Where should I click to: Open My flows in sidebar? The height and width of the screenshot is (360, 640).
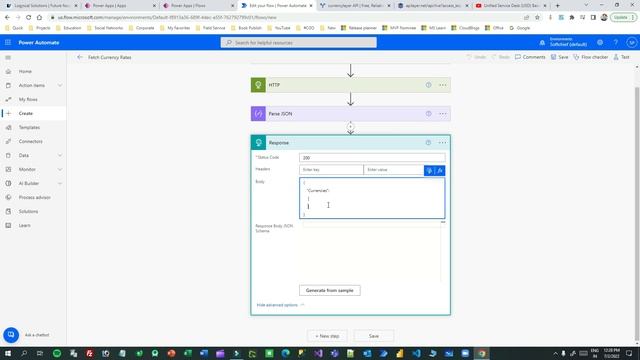tap(28, 100)
